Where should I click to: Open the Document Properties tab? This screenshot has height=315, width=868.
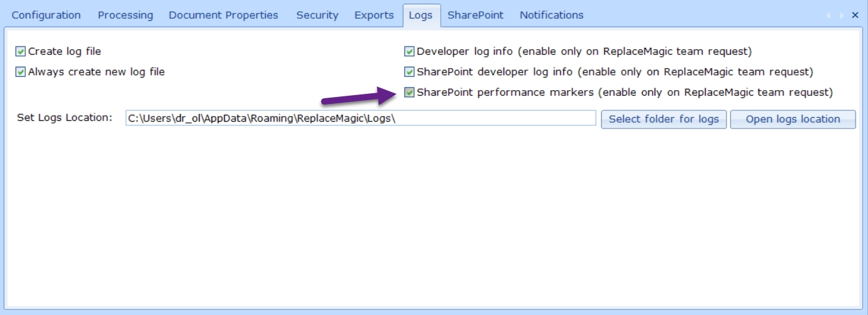[223, 15]
